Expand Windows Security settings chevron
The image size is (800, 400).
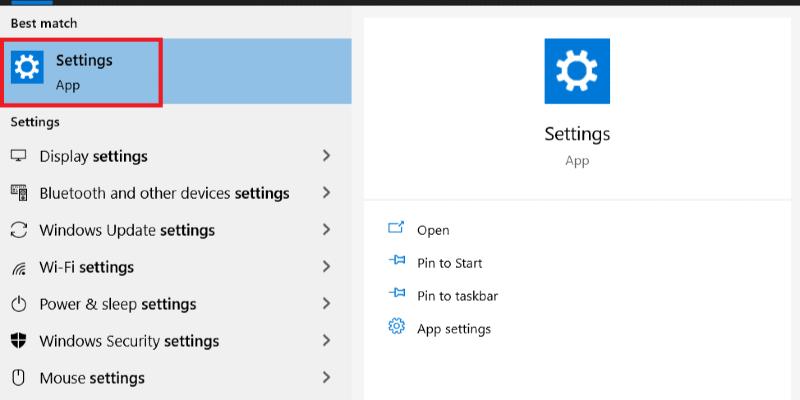(x=327, y=341)
